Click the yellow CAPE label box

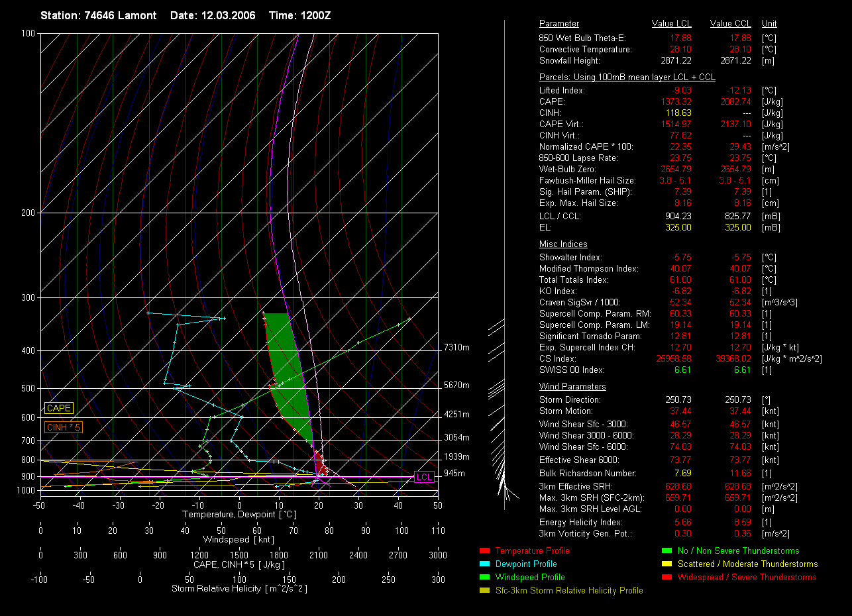[58, 409]
